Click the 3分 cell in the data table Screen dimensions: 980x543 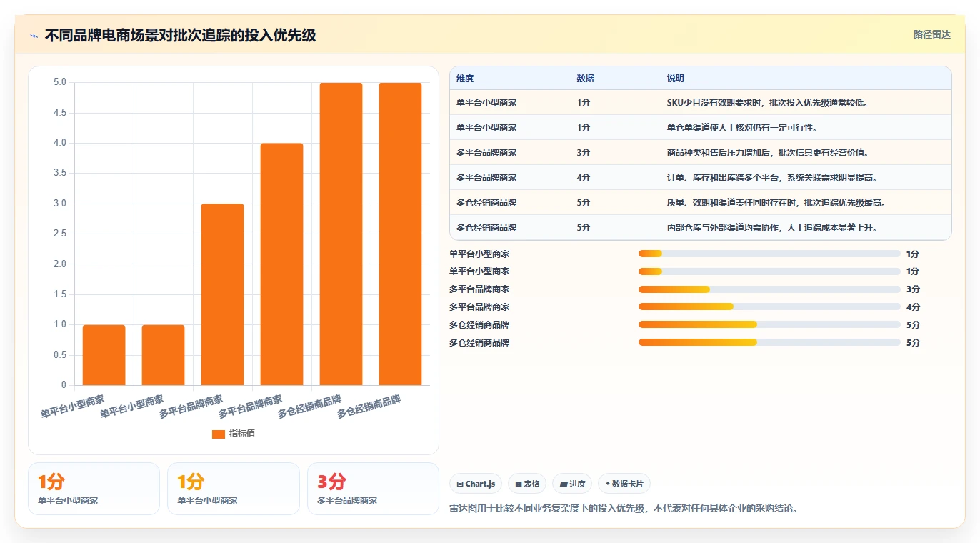coord(584,153)
